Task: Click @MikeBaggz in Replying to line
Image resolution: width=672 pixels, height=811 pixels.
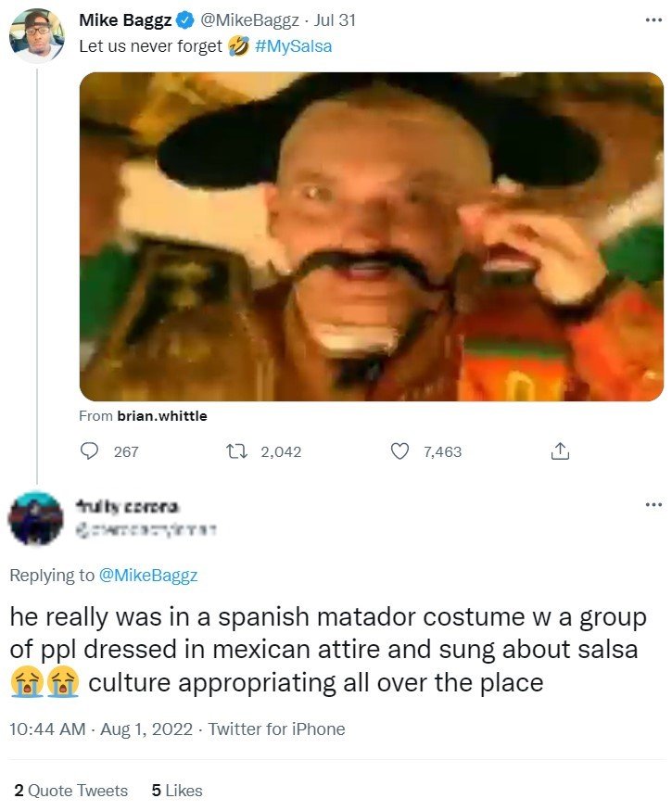Action: pyautogui.click(x=148, y=576)
